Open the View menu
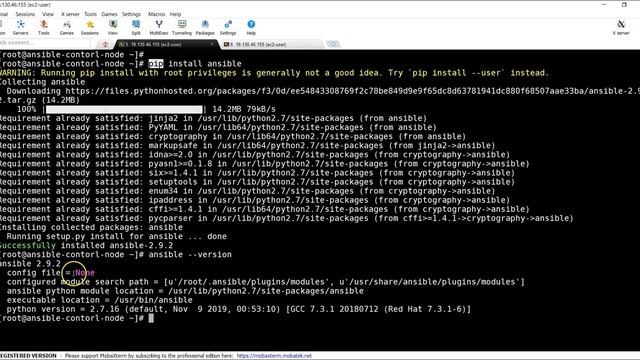The height and width of the screenshot is (360, 640). coord(48,14)
